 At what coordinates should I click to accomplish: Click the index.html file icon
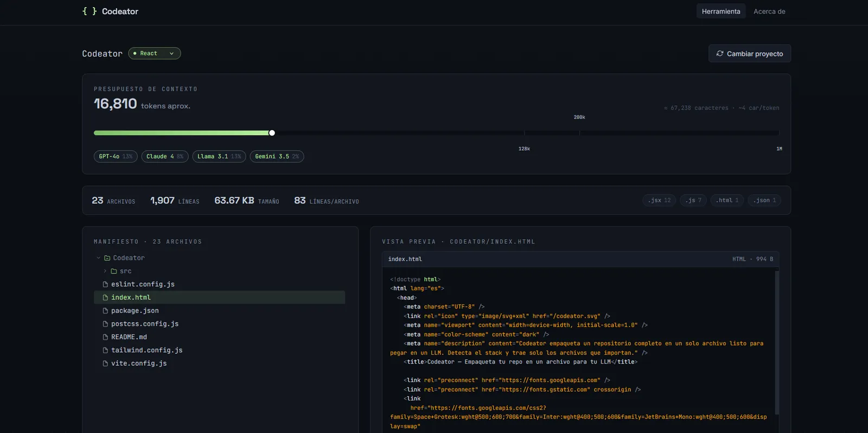click(x=105, y=298)
